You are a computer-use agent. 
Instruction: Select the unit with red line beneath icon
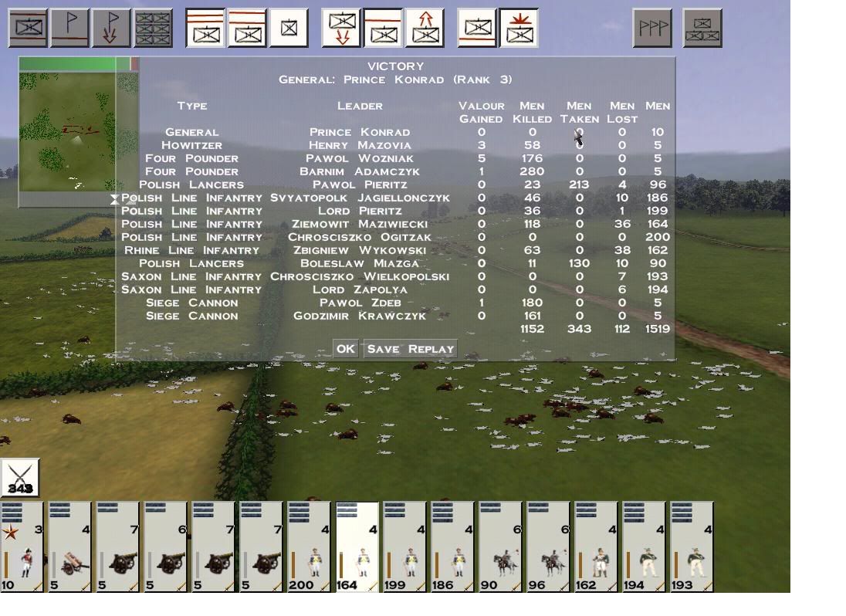477,28
